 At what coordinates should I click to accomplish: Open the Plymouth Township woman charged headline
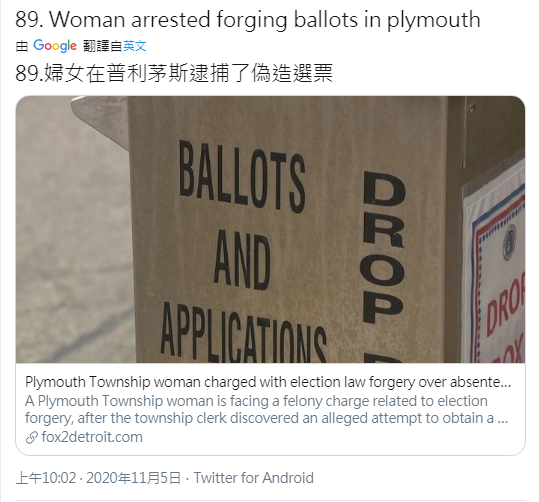click(268, 382)
